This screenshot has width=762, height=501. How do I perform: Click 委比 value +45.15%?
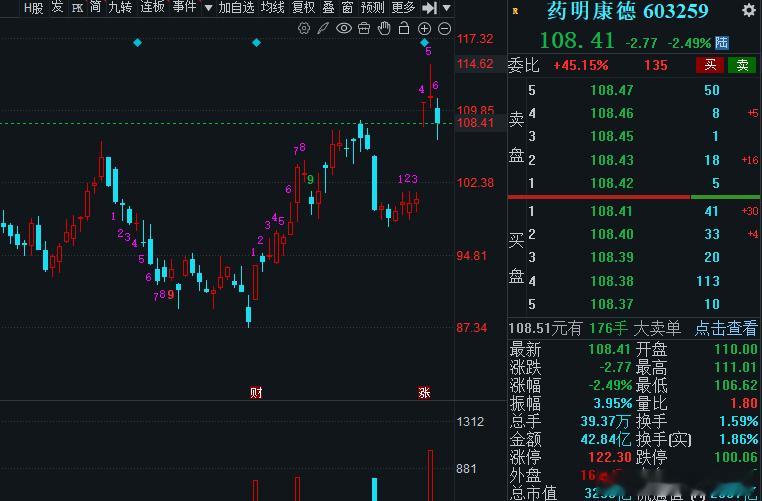click(x=581, y=65)
